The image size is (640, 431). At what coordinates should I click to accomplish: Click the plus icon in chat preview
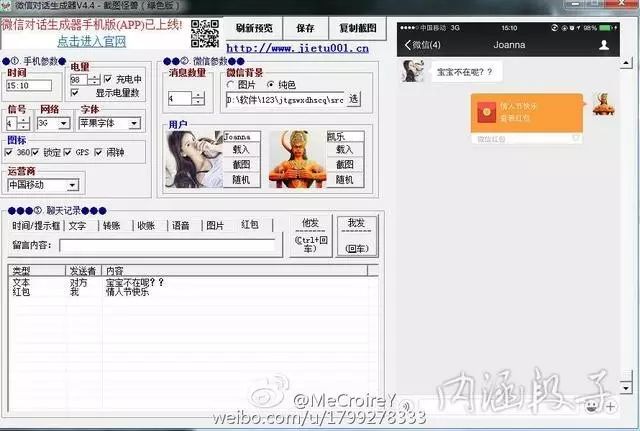click(x=610, y=406)
